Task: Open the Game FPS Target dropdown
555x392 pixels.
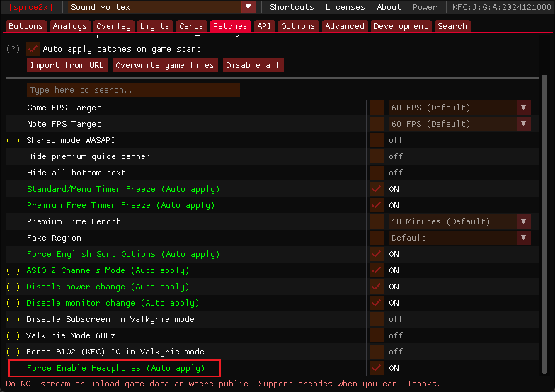Action: [457, 108]
